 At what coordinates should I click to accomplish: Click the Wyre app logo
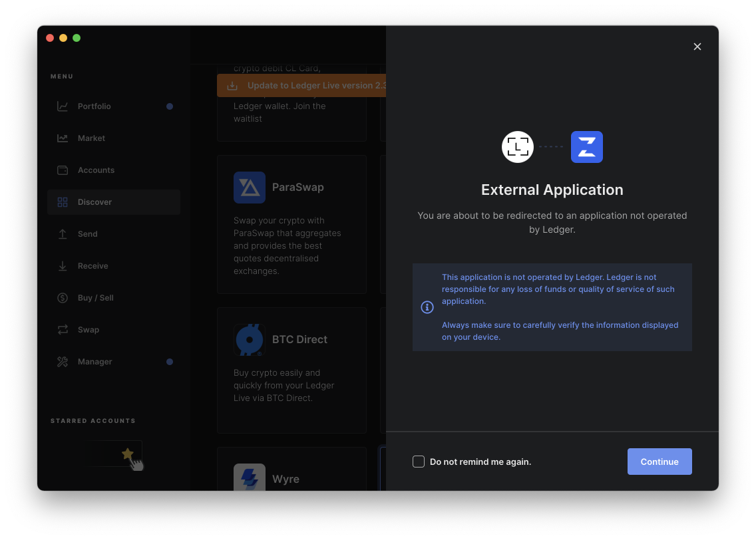click(x=250, y=477)
